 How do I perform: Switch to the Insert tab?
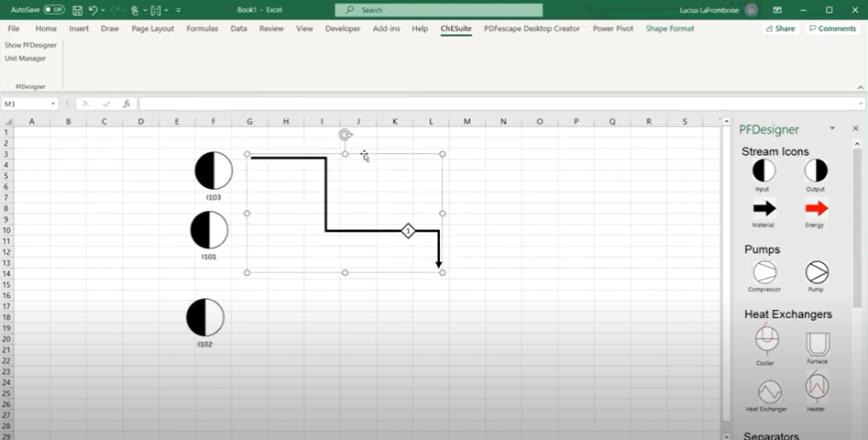(x=79, y=28)
